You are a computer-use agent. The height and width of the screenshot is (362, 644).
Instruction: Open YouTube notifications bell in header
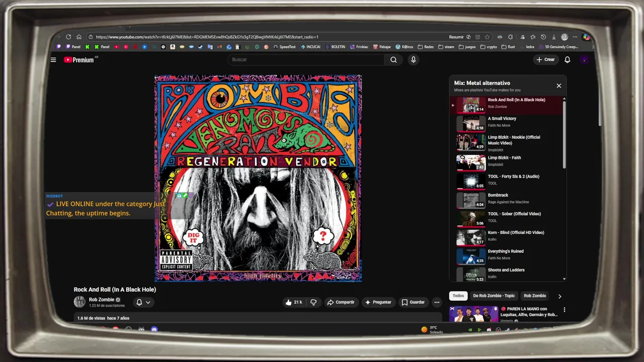(567, 60)
